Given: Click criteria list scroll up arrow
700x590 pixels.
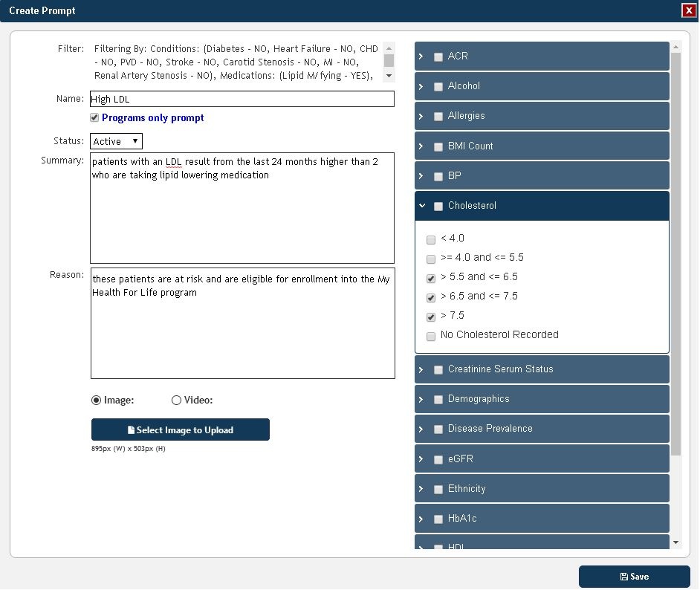Looking at the screenshot, I should [675, 47].
